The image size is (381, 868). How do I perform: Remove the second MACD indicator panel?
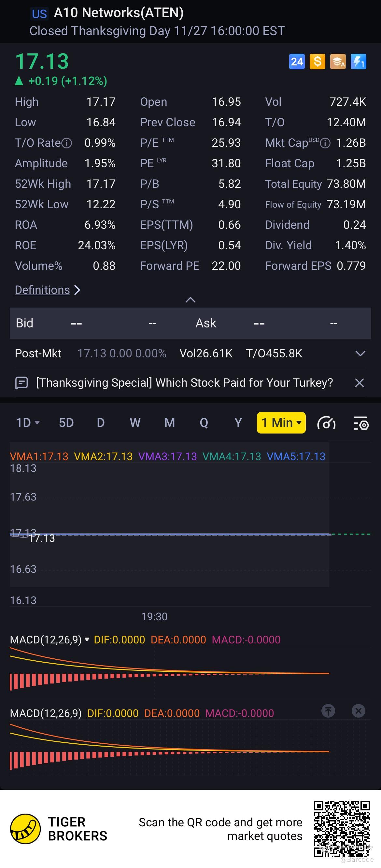click(359, 711)
